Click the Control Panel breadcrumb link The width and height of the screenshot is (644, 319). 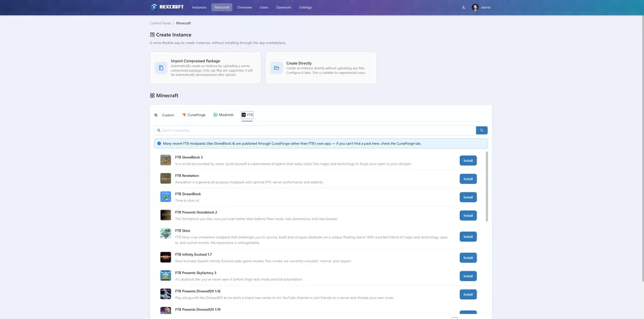pyautogui.click(x=160, y=23)
